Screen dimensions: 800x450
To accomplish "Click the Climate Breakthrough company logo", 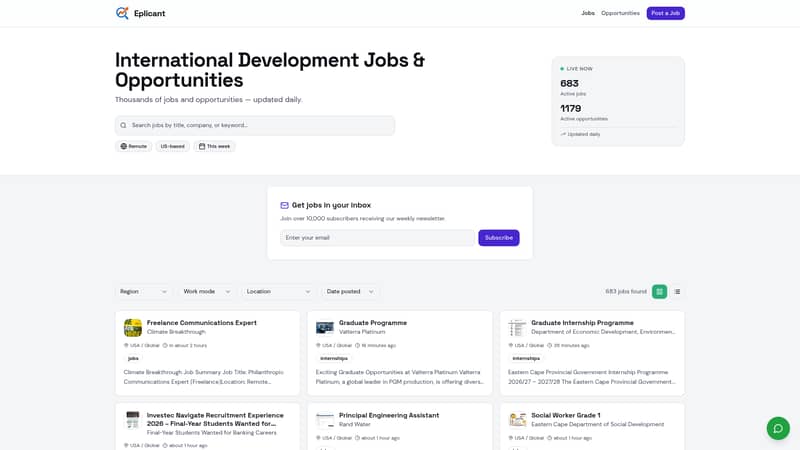I will tap(133, 328).
